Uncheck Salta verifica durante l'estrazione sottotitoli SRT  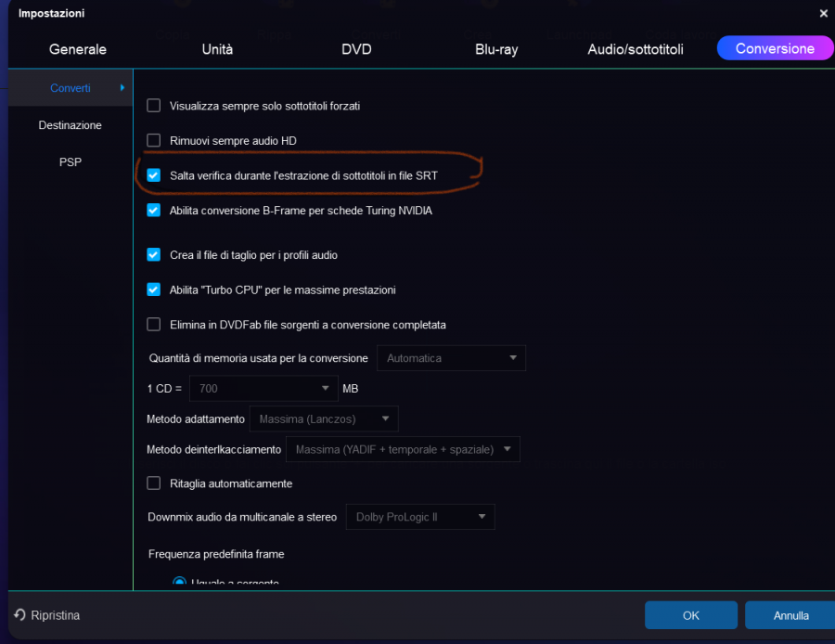coord(154,174)
